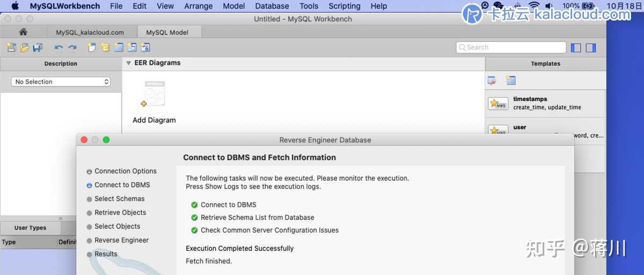This screenshot has height=275, width=644.
Task: Open the Help menu
Action: click(378, 6)
